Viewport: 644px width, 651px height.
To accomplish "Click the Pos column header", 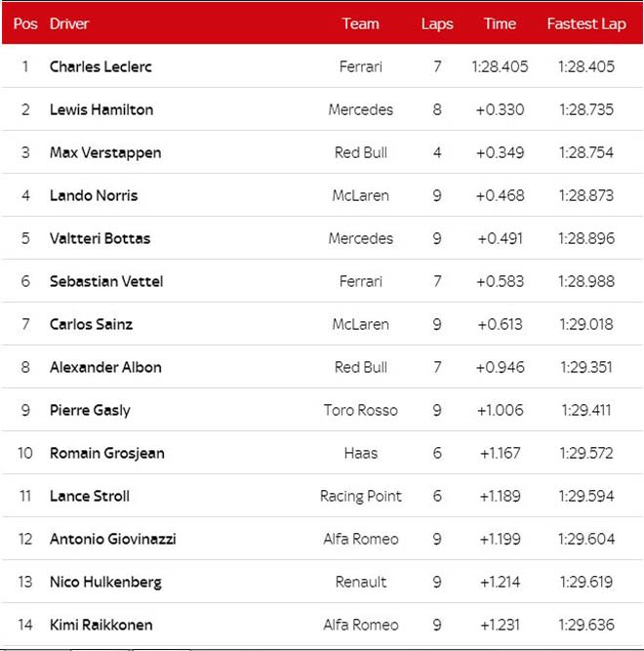I will point(25,23).
